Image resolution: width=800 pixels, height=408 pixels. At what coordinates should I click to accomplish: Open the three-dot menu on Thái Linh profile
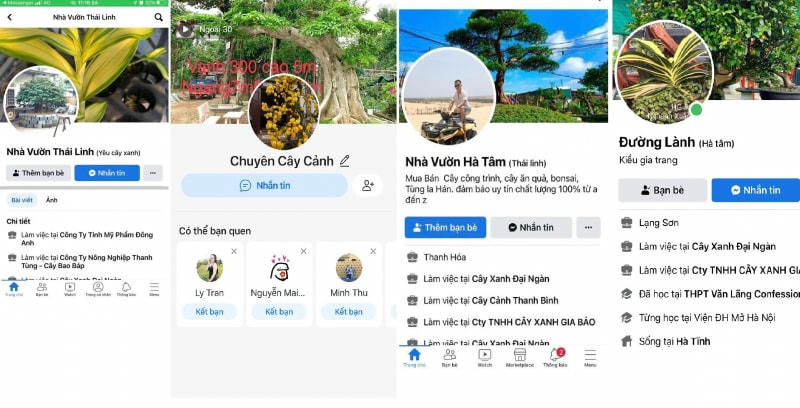[153, 173]
